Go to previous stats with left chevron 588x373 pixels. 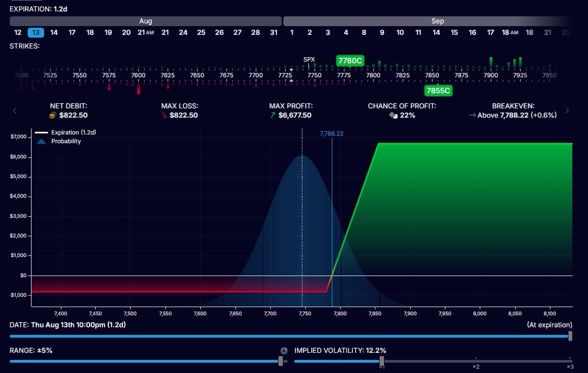pos(15,111)
